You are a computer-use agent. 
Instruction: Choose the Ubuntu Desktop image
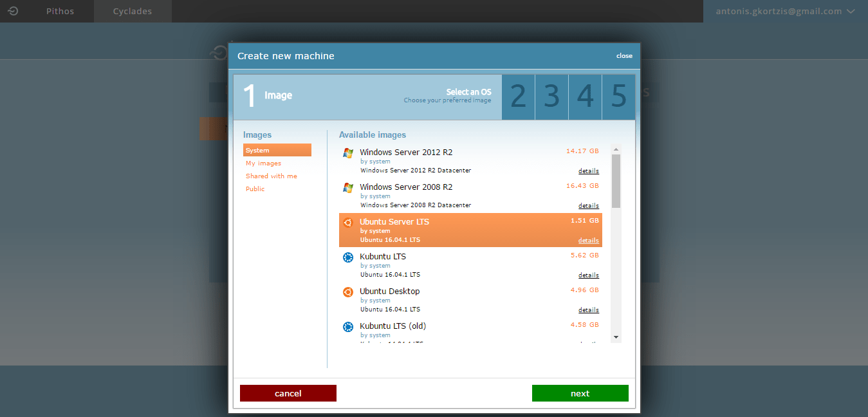(470, 300)
